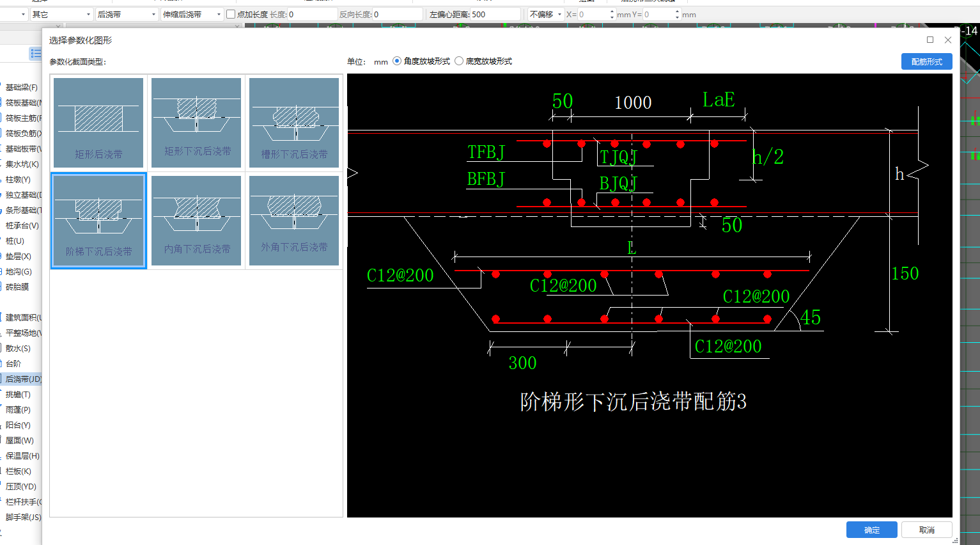Select 基础梁(F) in the component list
980x545 pixels.
point(22,87)
